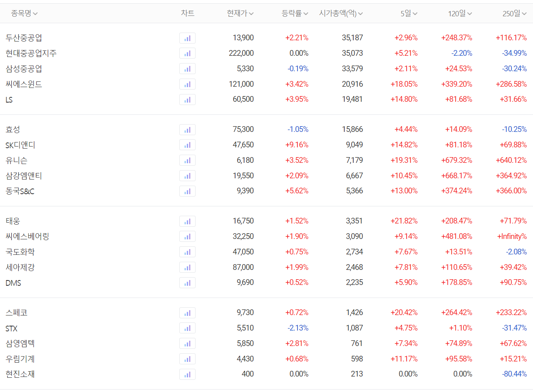Sort by 시가총액(억) column header

(341, 13)
